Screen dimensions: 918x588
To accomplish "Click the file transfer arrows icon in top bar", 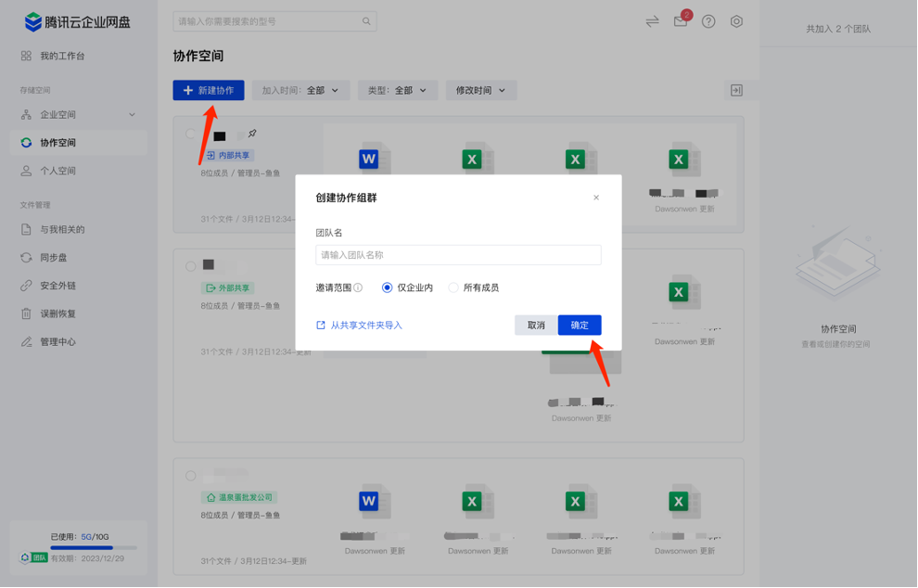I will 652,20.
